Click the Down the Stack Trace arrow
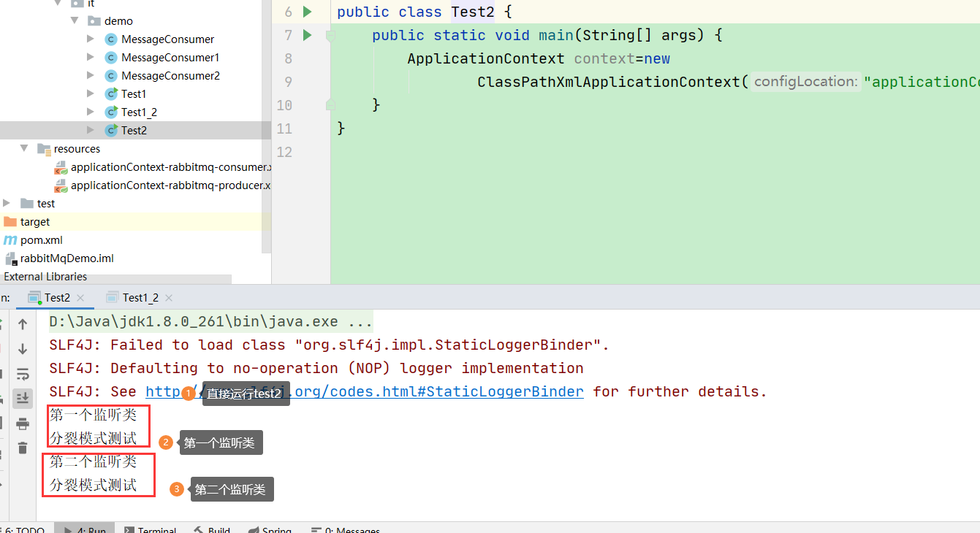Viewport: 980px width, 533px height. [23, 349]
